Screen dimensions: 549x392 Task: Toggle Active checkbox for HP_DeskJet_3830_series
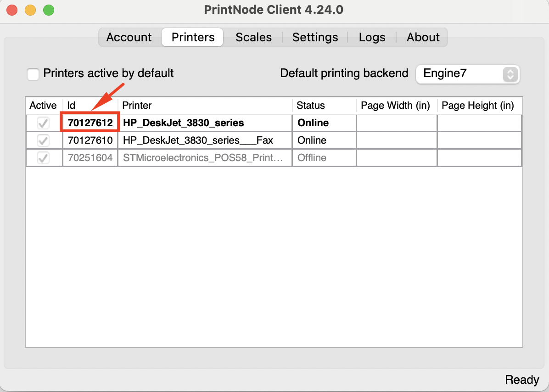pos(43,123)
